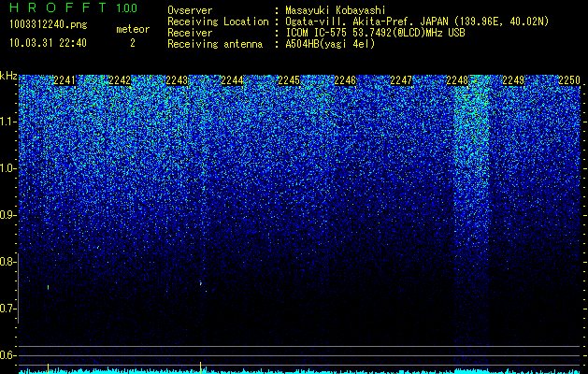Click the 0.7 kHz axis label

click(7, 309)
